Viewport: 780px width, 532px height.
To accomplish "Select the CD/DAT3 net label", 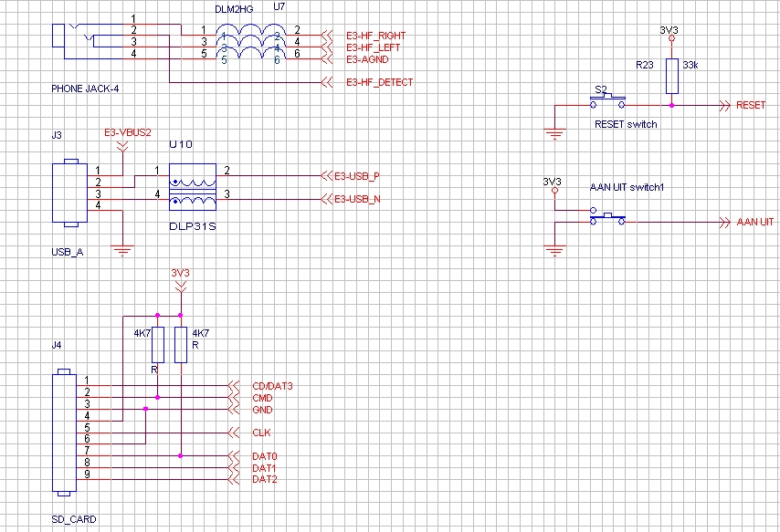I will (x=272, y=387).
